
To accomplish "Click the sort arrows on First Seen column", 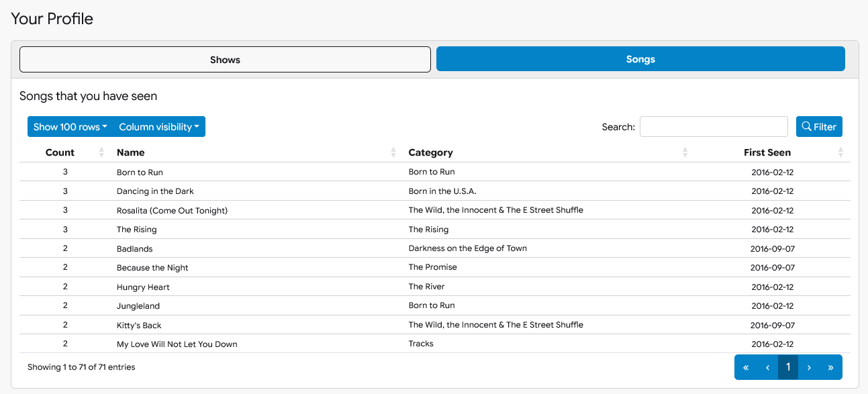I will point(840,152).
